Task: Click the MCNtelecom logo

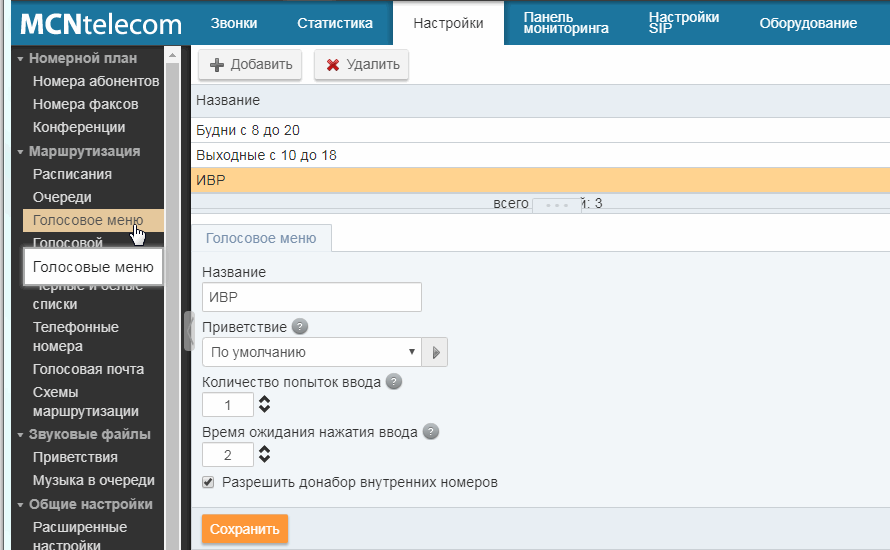Action: click(100, 24)
